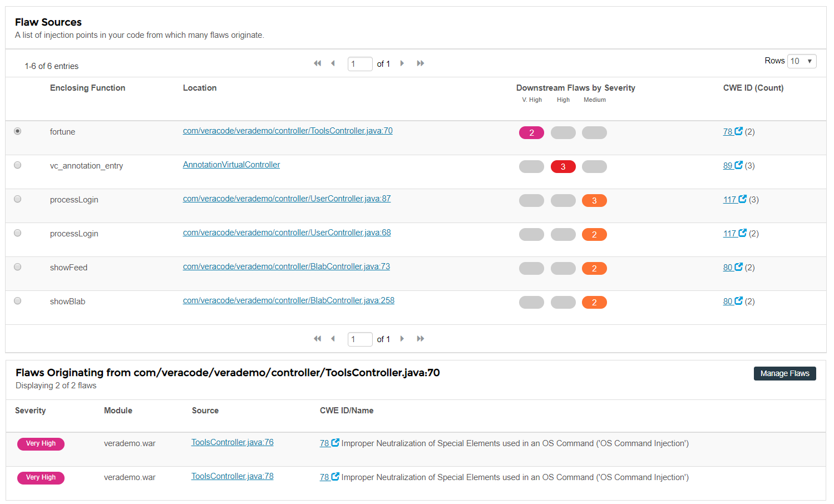Click external link icon next to CWE 80 for showFeed
The width and height of the screenshot is (834, 504).
738,267
